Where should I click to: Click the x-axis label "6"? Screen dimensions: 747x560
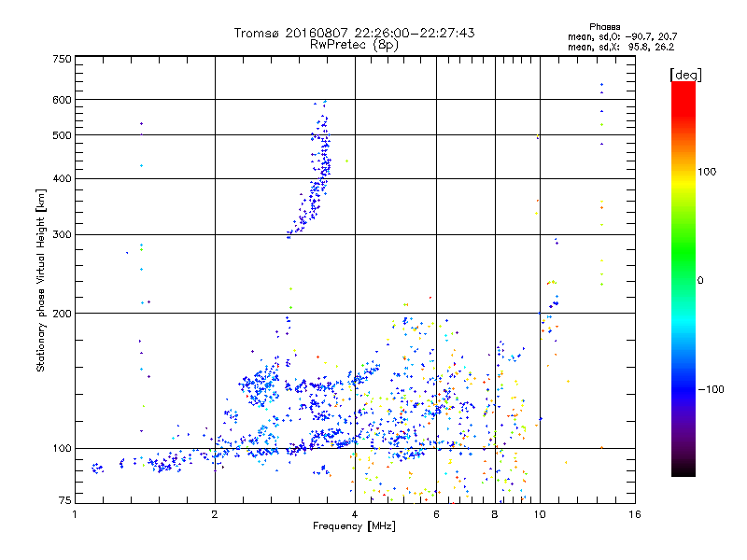point(436,514)
